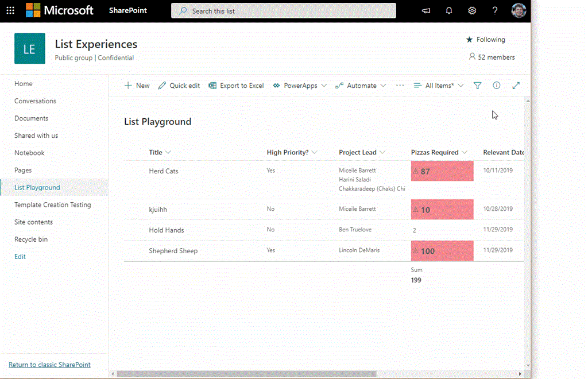
Task: Open the app launcher waffle icon
Action: [x=10, y=10]
